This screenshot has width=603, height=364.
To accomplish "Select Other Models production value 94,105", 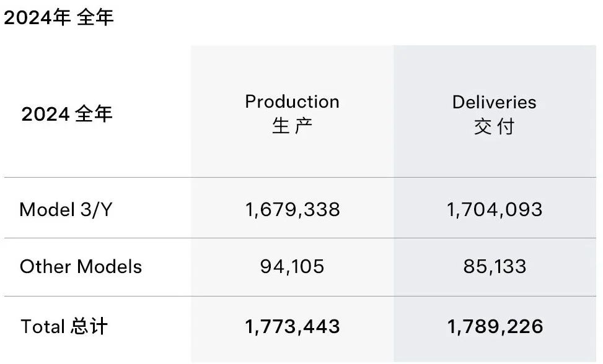I will coord(293,266).
